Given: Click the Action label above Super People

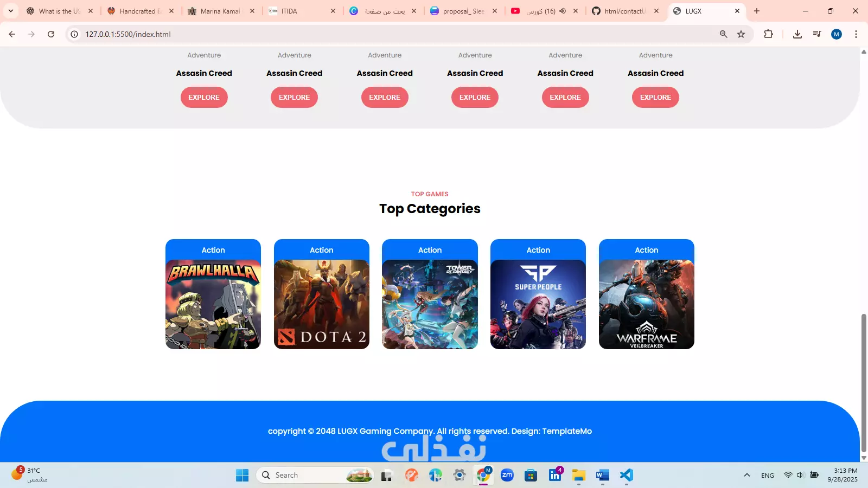Looking at the screenshot, I should click(538, 250).
